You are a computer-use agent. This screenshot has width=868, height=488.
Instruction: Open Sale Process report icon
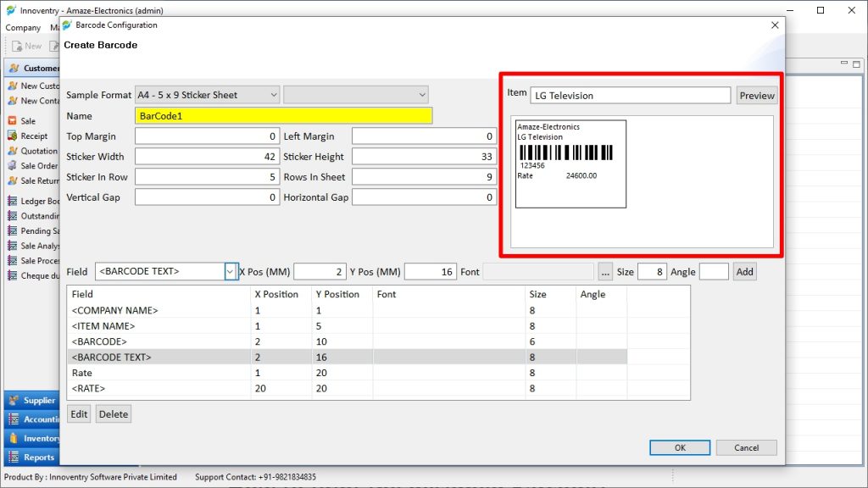coord(12,261)
